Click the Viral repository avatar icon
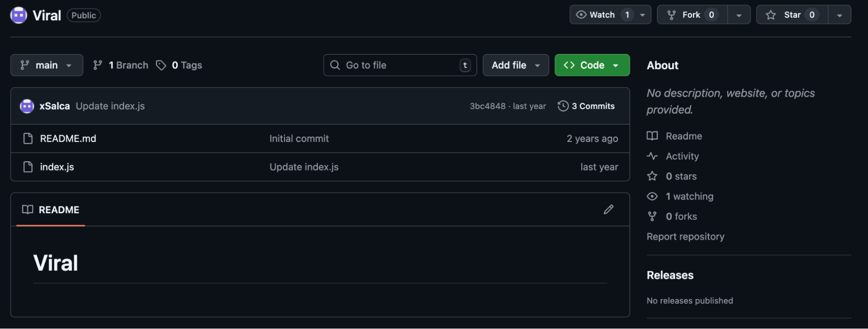Screen dimensions: 868x329 coord(19,15)
